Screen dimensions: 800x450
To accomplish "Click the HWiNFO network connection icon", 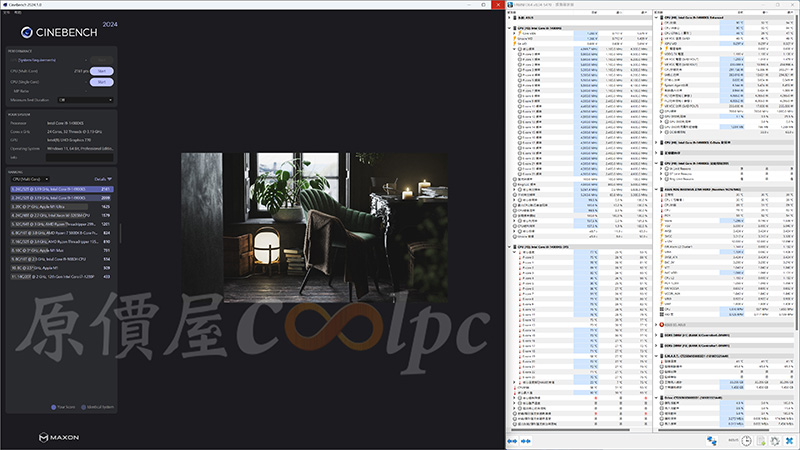I will click(x=712, y=441).
